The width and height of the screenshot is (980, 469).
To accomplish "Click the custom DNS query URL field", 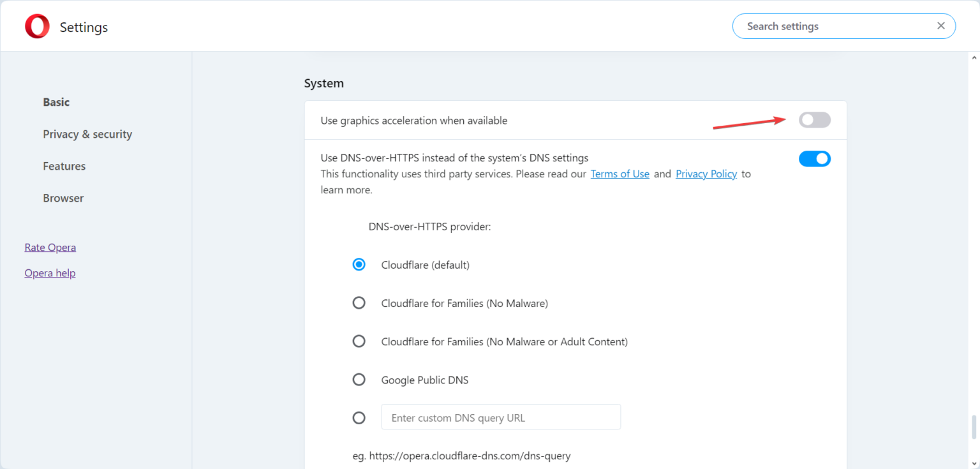I will [x=501, y=417].
